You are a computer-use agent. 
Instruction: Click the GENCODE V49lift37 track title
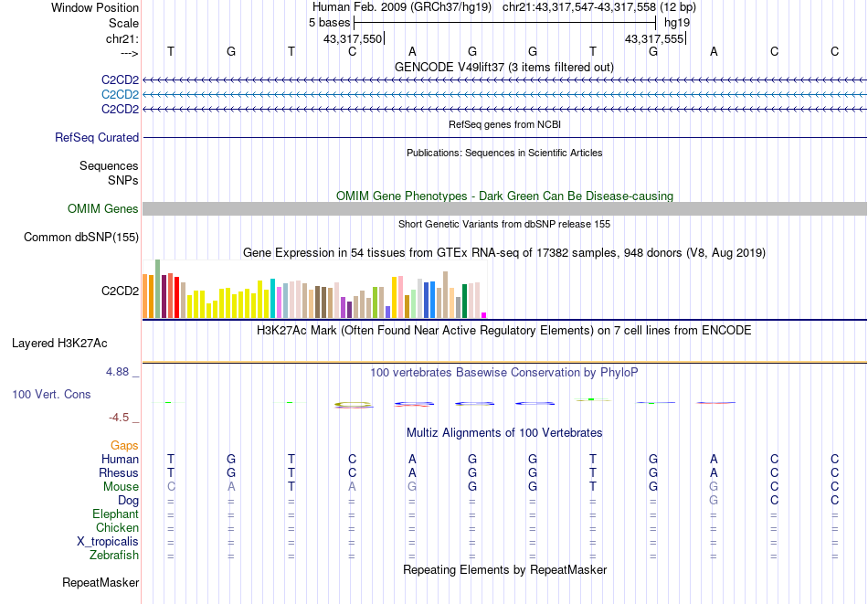(x=503, y=67)
